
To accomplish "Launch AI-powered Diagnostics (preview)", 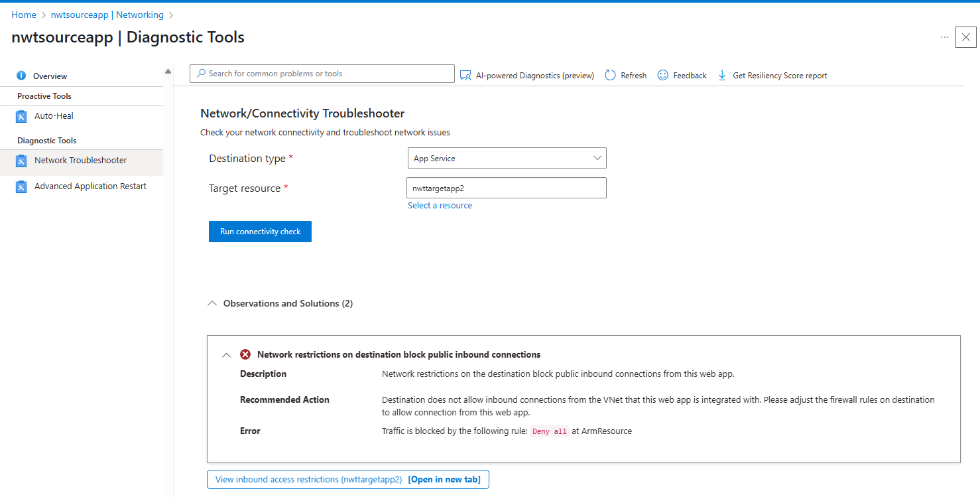I will [x=465, y=75].
